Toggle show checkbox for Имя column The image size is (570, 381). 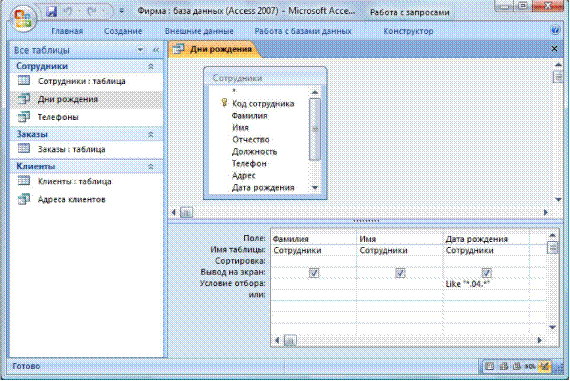(x=400, y=273)
